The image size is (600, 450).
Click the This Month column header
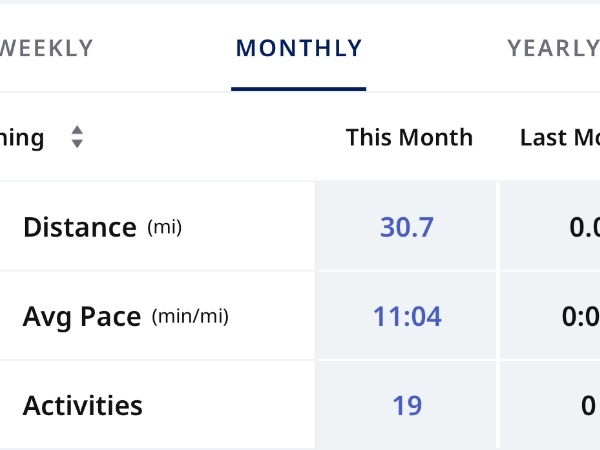409,137
